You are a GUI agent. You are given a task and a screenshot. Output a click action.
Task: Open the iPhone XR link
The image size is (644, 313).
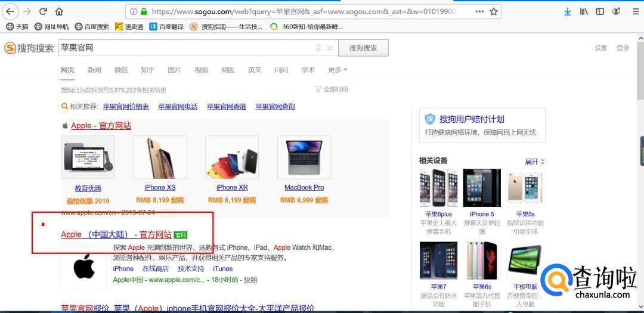(x=232, y=187)
